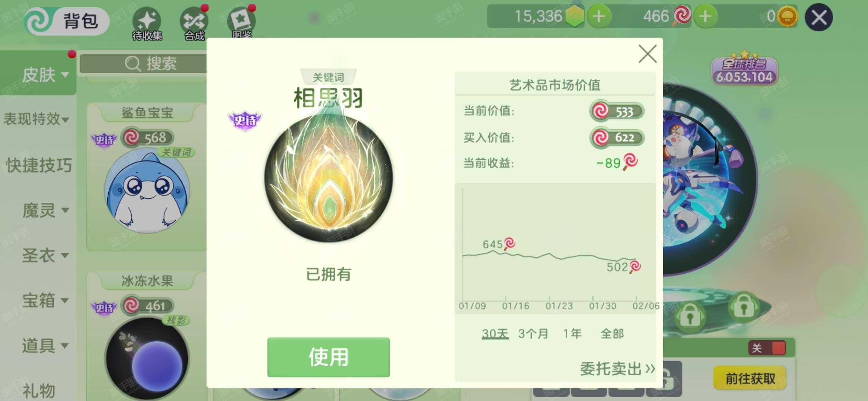Open the 快捷技巧 sidebar tab

[x=39, y=165]
